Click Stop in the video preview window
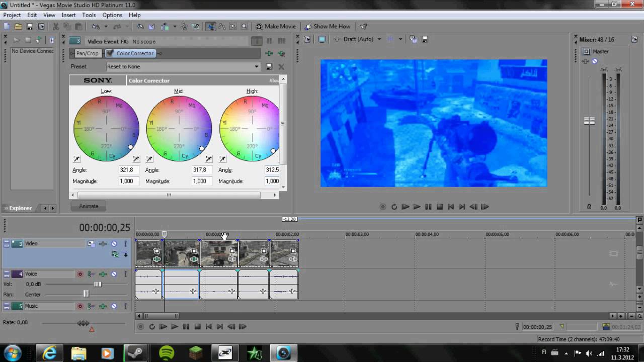This screenshot has width=644, height=362. coord(440,207)
